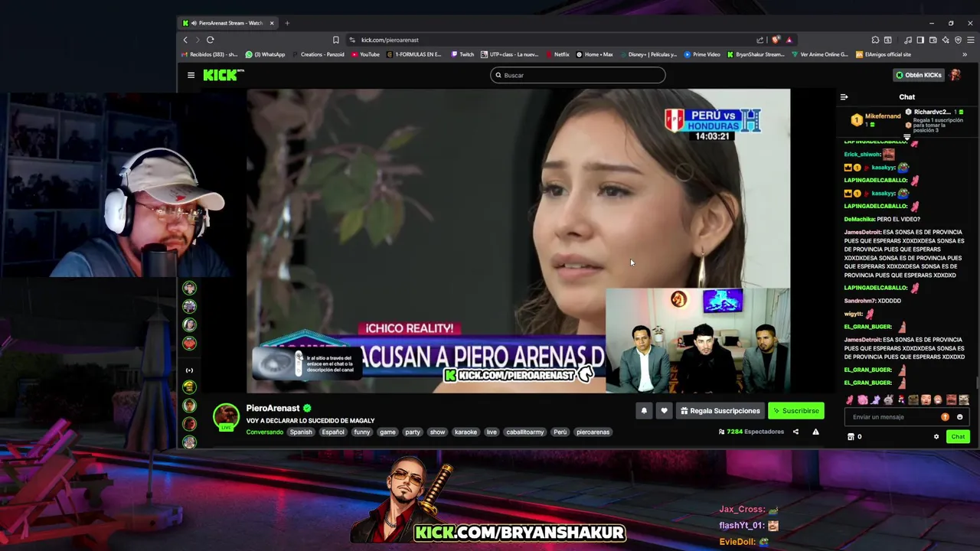The width and height of the screenshot is (980, 551).
Task: Open the emote picker smiley icon
Action: click(959, 417)
